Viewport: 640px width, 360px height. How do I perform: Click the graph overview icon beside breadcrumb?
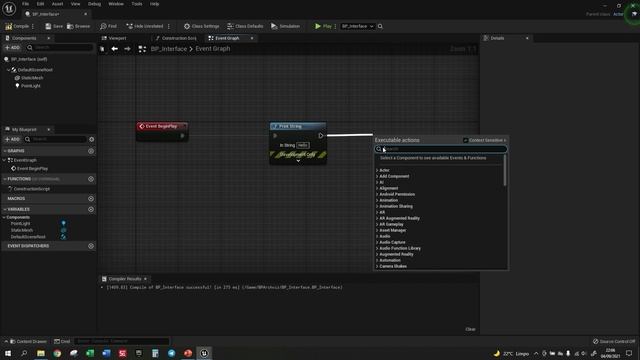pos(142,49)
